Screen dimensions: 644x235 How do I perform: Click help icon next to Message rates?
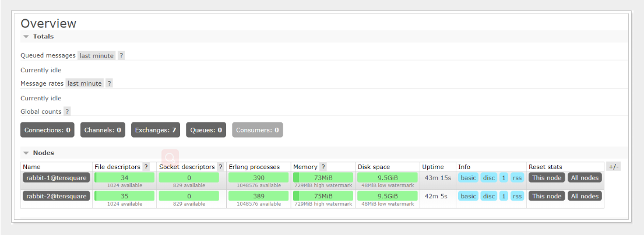click(109, 83)
